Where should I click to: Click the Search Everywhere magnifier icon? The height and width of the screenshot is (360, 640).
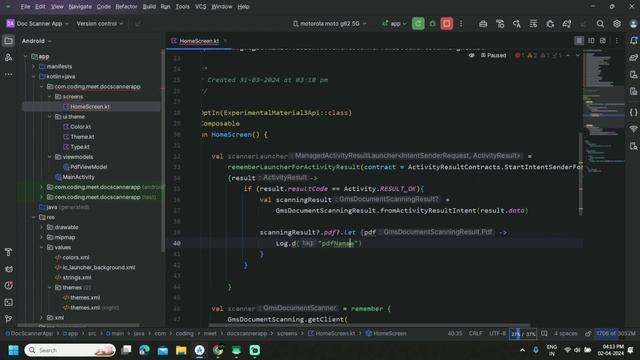[600, 24]
